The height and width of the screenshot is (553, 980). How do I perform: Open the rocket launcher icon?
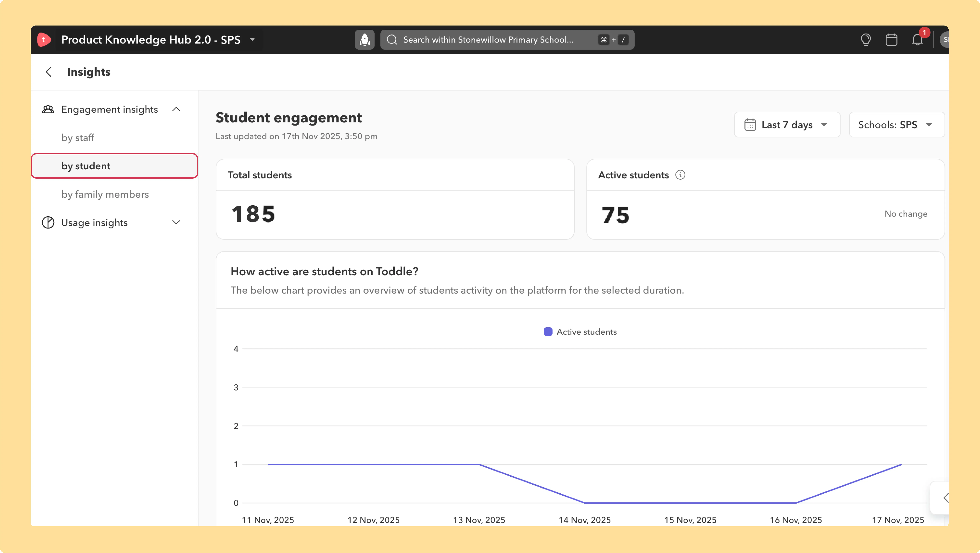point(364,40)
